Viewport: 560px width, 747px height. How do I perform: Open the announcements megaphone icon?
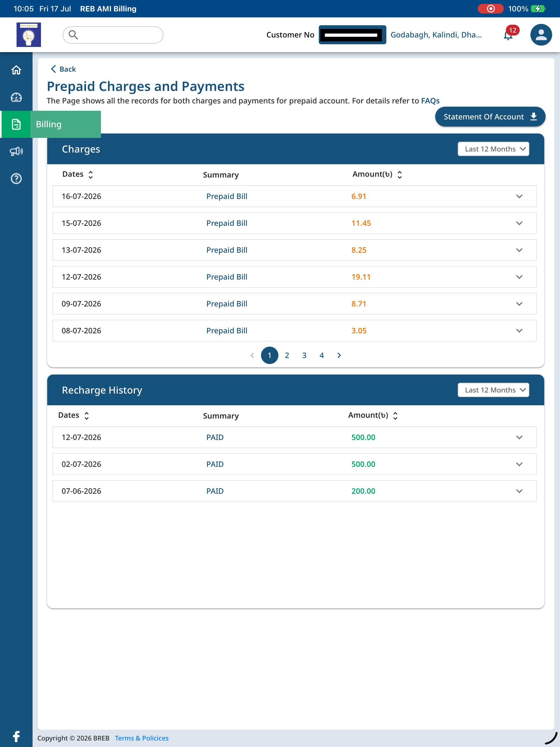pyautogui.click(x=16, y=151)
